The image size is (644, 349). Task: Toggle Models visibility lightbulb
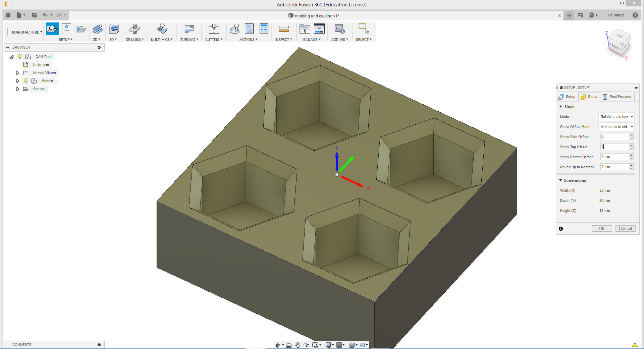click(25, 81)
